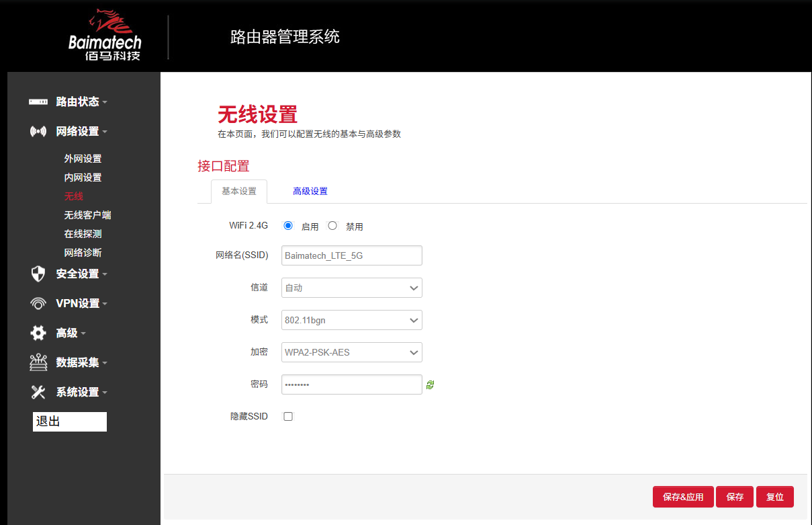Image resolution: width=812 pixels, height=525 pixels.
Task: Click the 路由状态 router status icon
Action: tap(39, 102)
